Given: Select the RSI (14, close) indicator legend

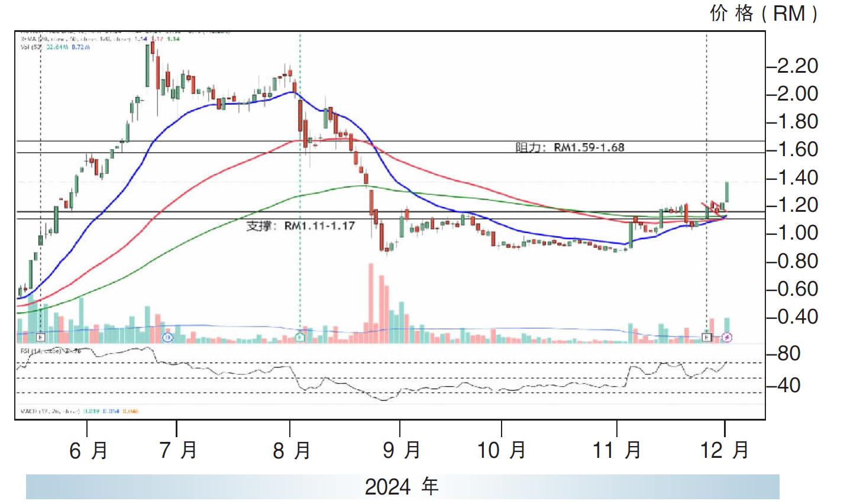Looking at the screenshot, I should click(50, 351).
